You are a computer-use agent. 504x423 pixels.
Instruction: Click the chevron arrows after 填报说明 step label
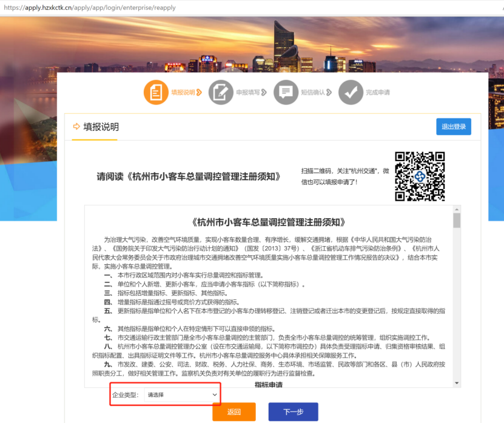pyautogui.click(x=200, y=93)
